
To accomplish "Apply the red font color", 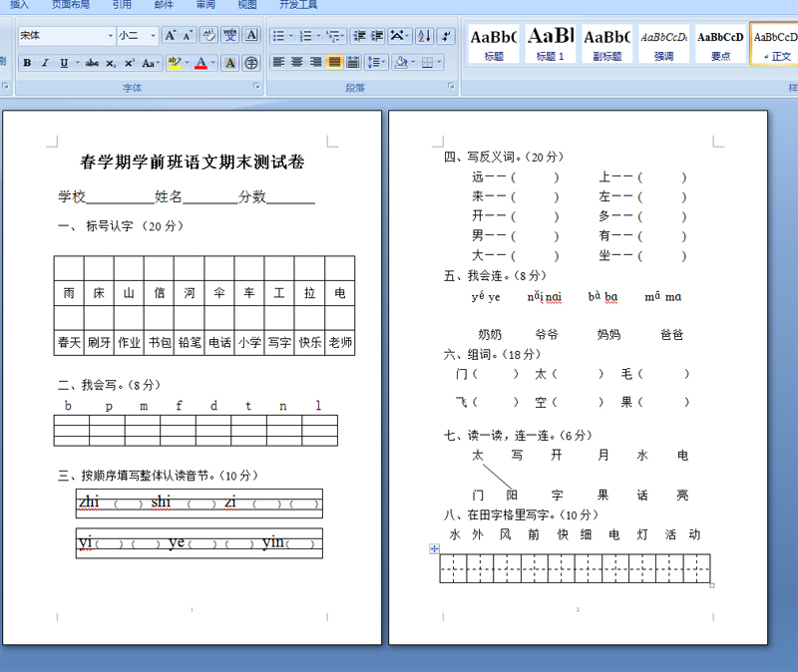I will [x=201, y=63].
